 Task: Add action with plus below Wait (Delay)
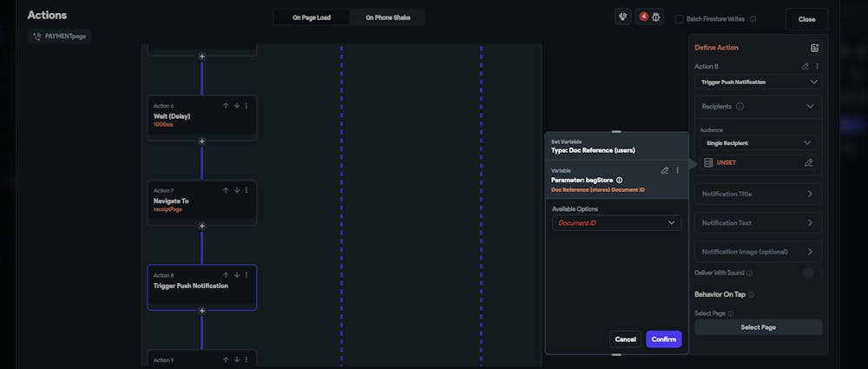click(x=202, y=142)
